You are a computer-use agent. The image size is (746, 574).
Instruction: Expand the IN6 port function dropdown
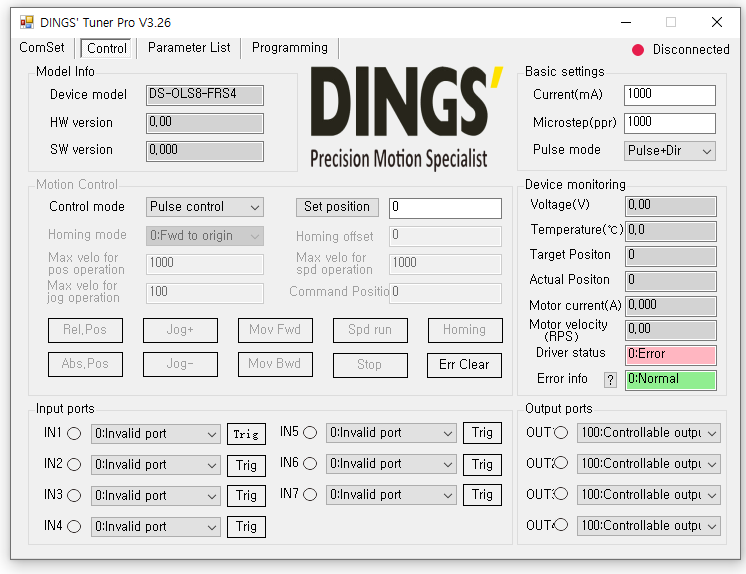pyautogui.click(x=391, y=464)
